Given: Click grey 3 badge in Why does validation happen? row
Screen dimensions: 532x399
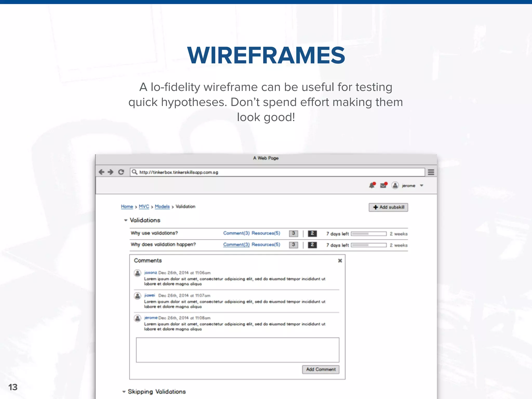Looking at the screenshot, I should pos(294,245).
